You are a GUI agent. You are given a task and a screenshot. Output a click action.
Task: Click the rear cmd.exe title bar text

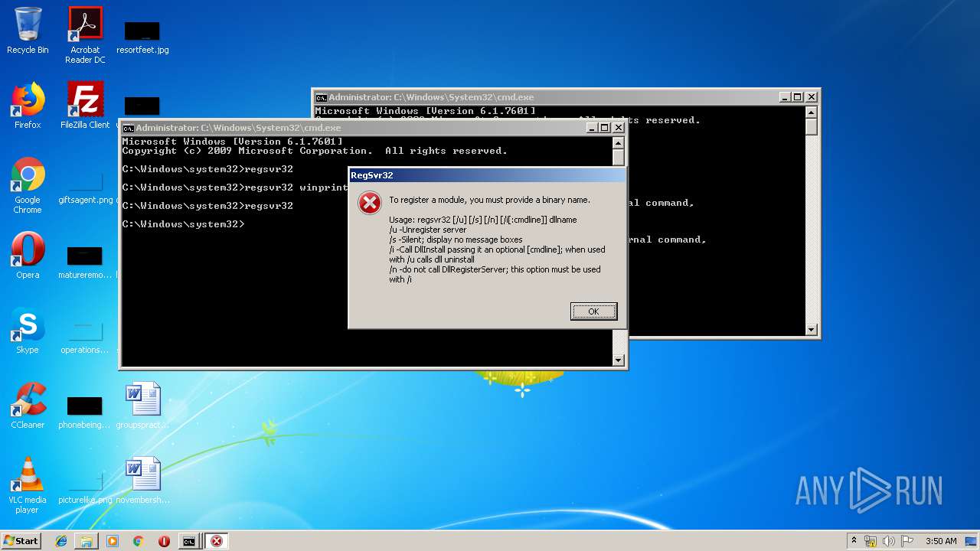(431, 97)
